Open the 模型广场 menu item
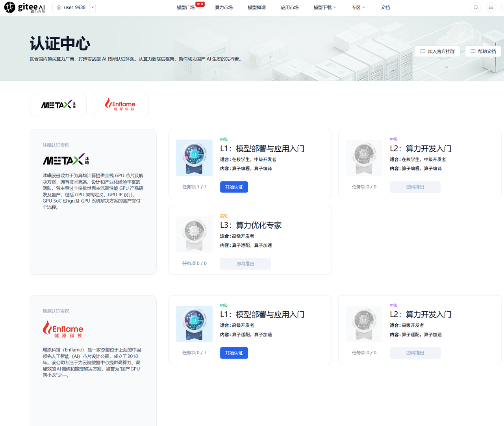This screenshot has width=504, height=426. [x=186, y=7]
